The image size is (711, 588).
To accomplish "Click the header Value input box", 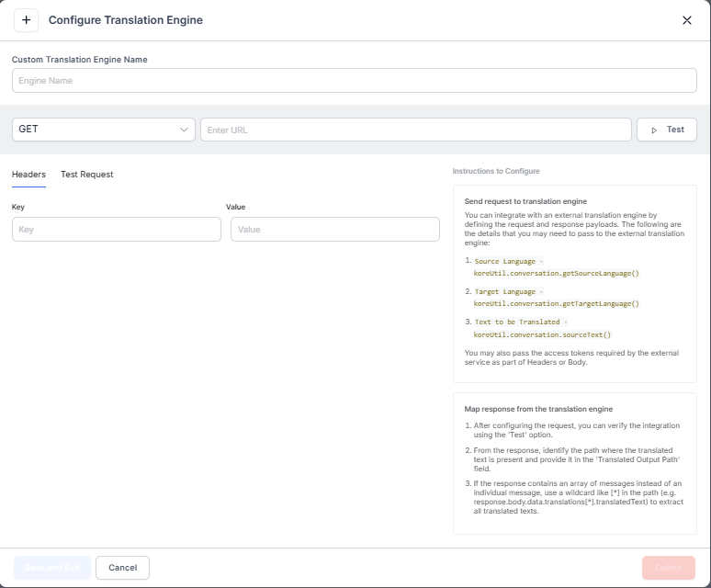I will point(334,229).
